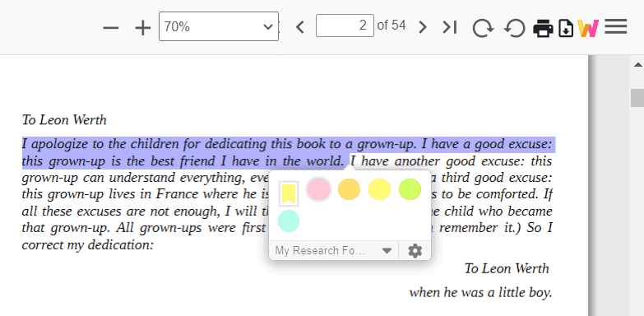Rotate page clockwise

pos(483,28)
